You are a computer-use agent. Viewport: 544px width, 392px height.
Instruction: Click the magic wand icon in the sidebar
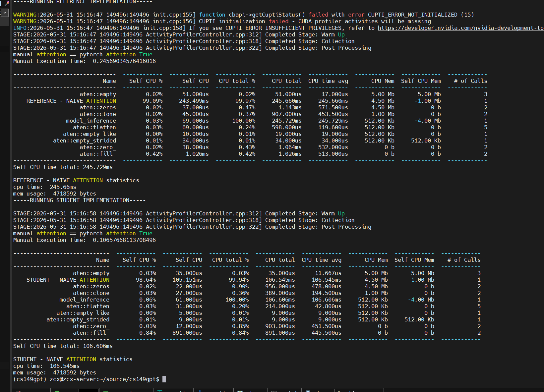pyautogui.click(x=7, y=3)
